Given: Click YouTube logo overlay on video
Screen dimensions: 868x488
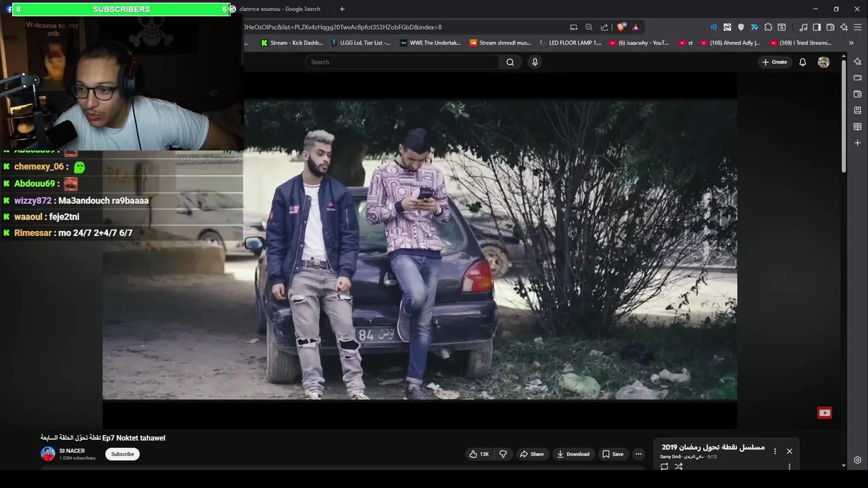Looking at the screenshot, I should click(825, 413).
